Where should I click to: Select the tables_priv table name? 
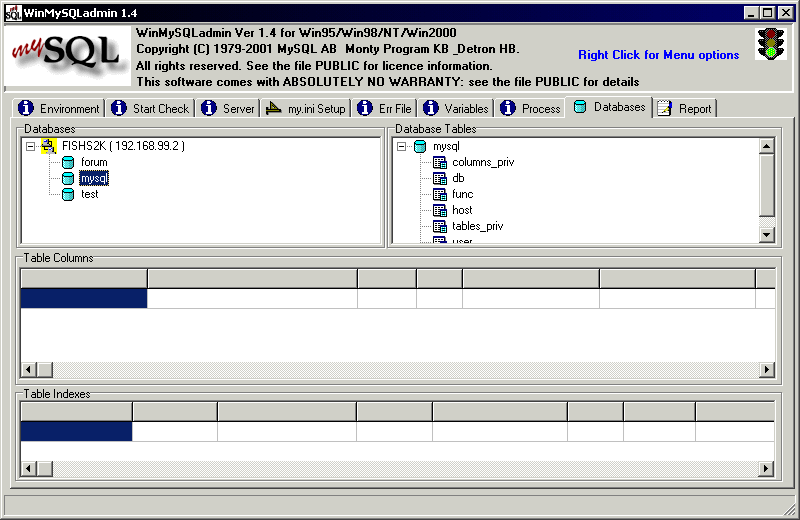pos(477,226)
